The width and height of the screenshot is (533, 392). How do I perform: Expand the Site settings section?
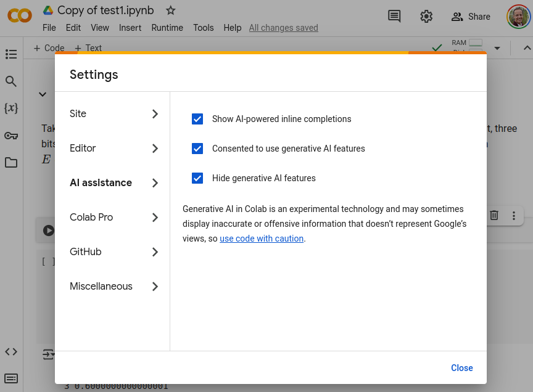coord(113,114)
